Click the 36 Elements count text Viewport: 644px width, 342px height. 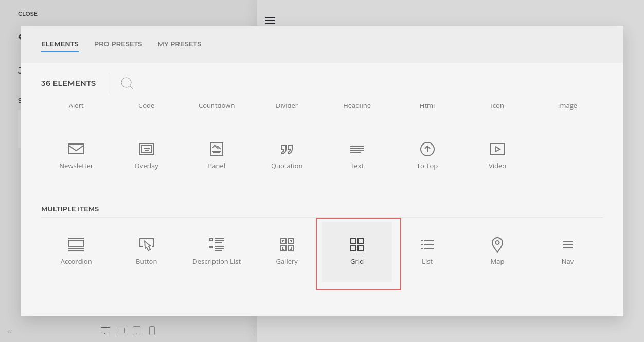[x=68, y=83]
